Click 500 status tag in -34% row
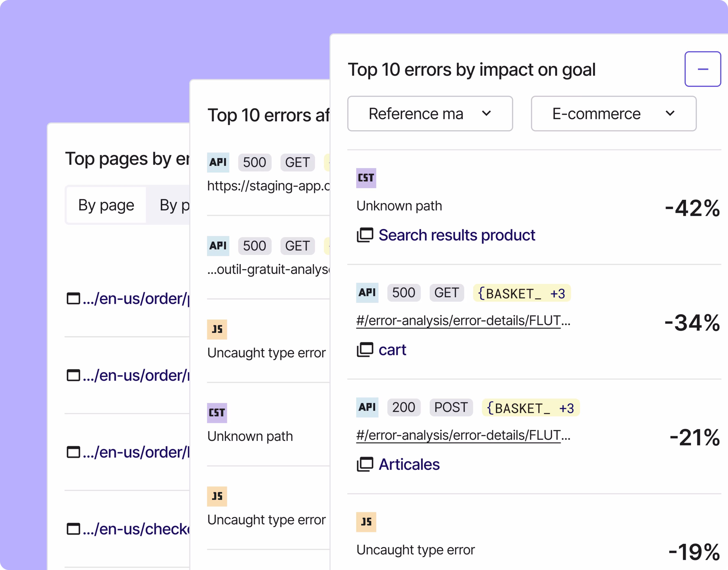The width and height of the screenshot is (728, 570). tap(404, 293)
